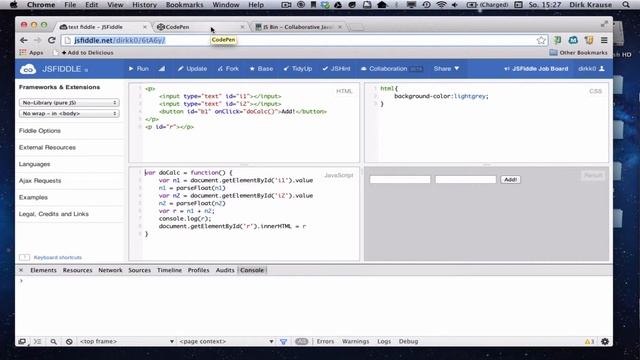Open Apps shortcut in bookmarks bar

[31, 53]
